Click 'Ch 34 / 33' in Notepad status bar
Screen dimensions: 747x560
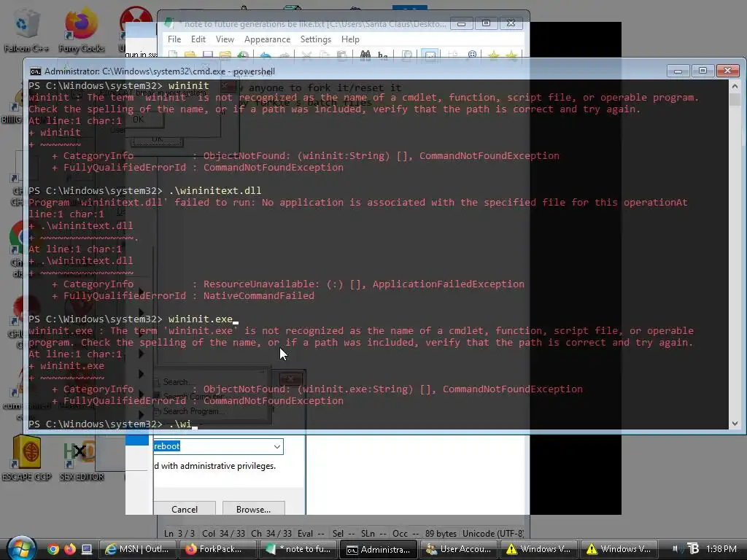point(271,533)
